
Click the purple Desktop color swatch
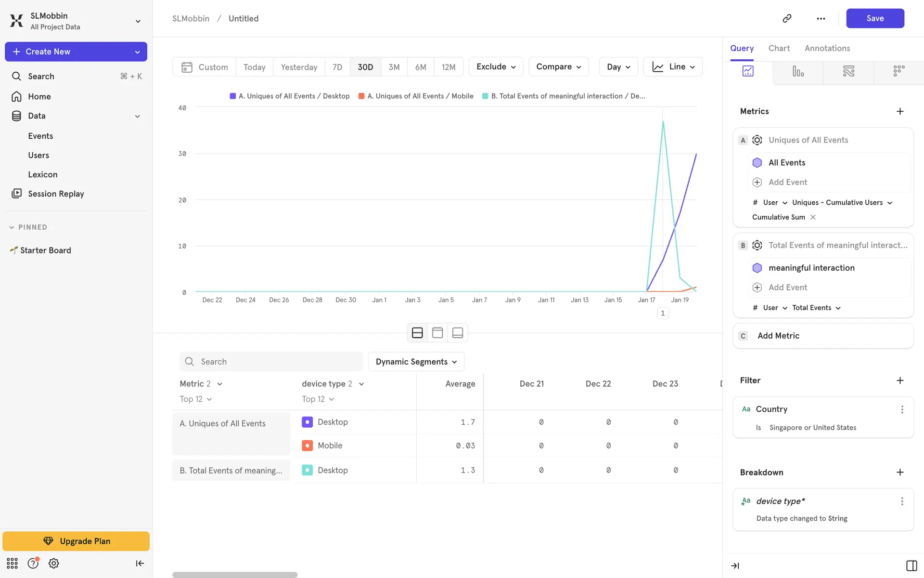click(x=307, y=422)
